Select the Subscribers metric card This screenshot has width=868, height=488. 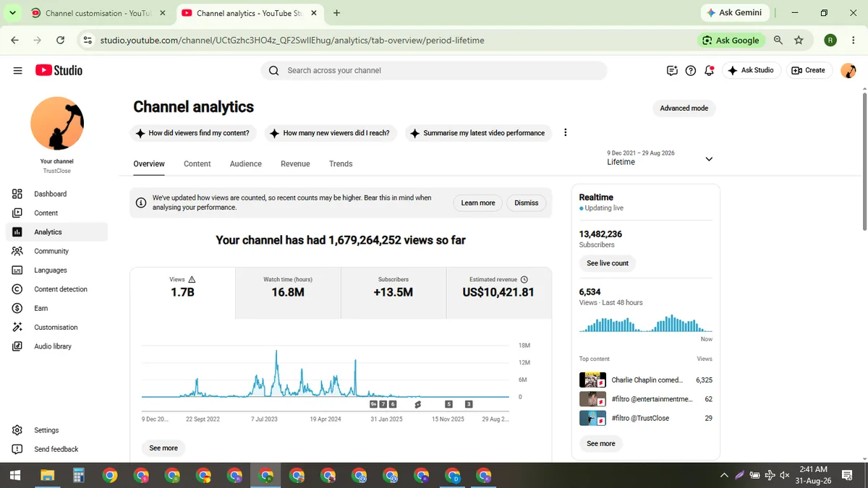[393, 293]
